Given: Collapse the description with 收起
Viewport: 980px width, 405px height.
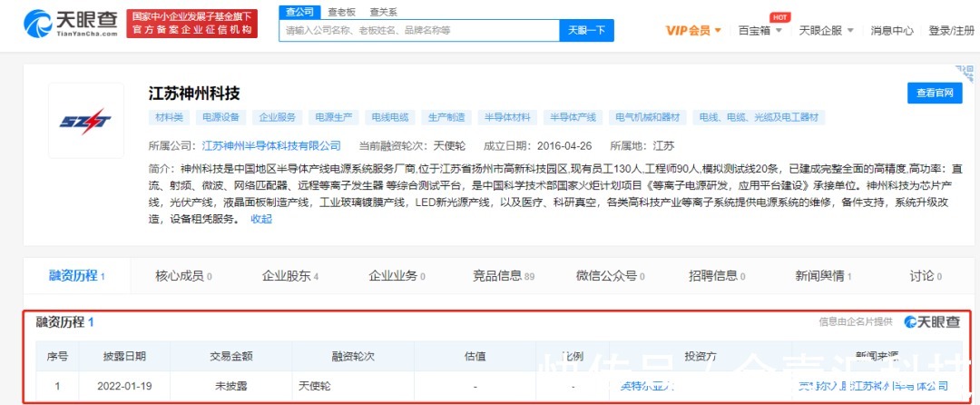Looking at the screenshot, I should [261, 220].
